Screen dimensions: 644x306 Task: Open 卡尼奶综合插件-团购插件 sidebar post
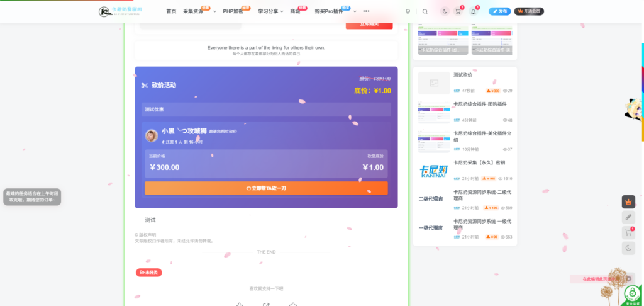coord(480,104)
